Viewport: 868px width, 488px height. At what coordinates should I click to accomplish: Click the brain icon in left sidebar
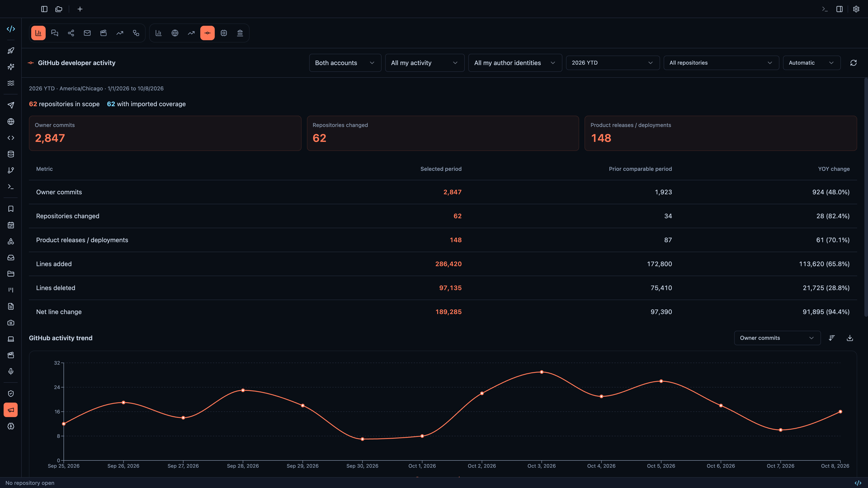[11, 426]
